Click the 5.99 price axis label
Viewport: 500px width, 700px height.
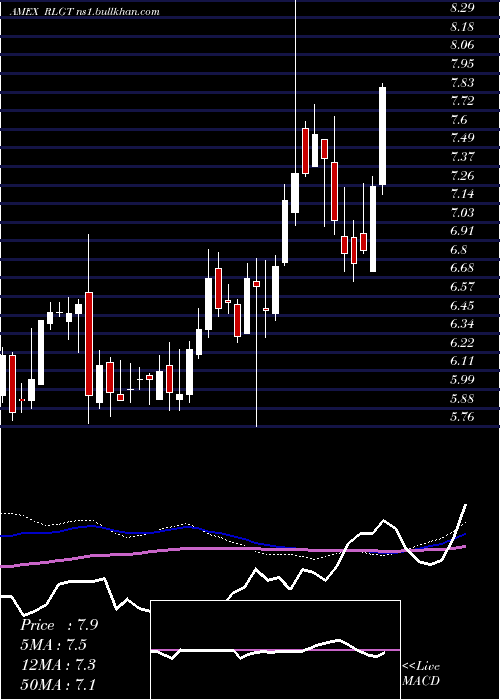tap(462, 380)
